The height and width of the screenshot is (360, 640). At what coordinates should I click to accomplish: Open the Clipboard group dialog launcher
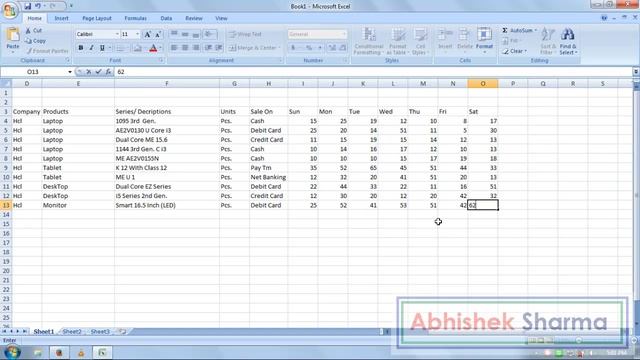tap(68, 60)
